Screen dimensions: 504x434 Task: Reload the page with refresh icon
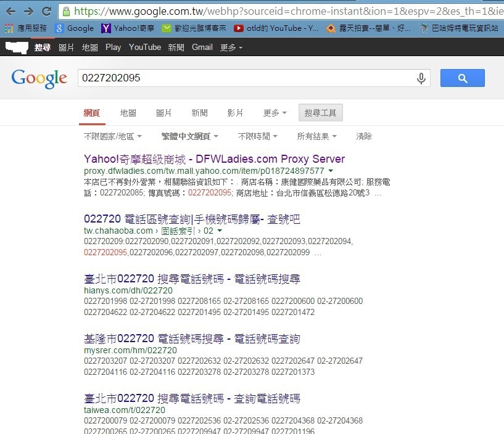(47, 12)
